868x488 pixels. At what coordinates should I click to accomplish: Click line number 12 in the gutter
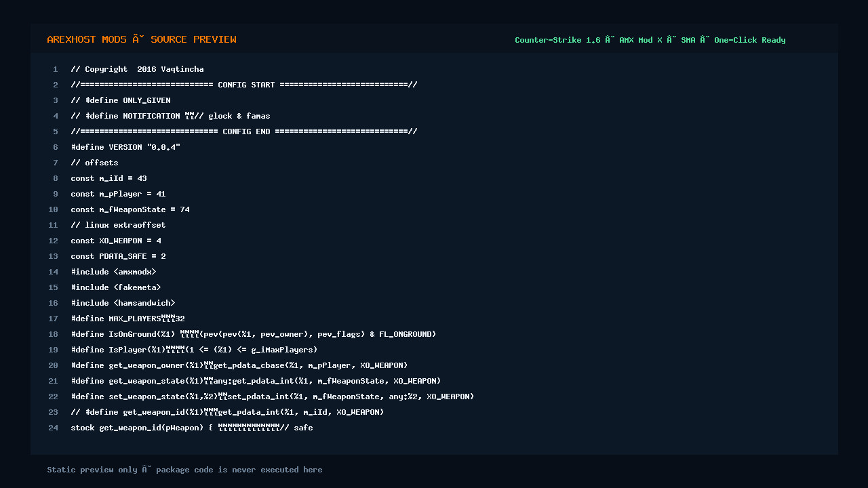(x=53, y=241)
